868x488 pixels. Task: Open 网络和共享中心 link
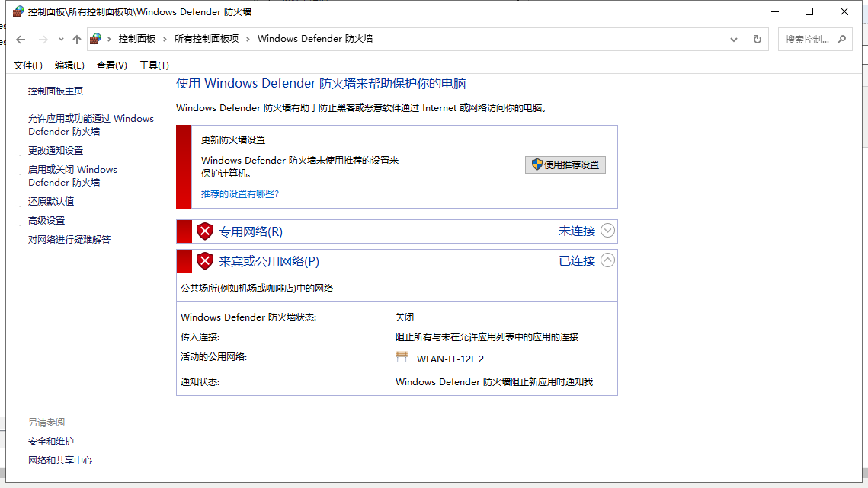(x=60, y=461)
